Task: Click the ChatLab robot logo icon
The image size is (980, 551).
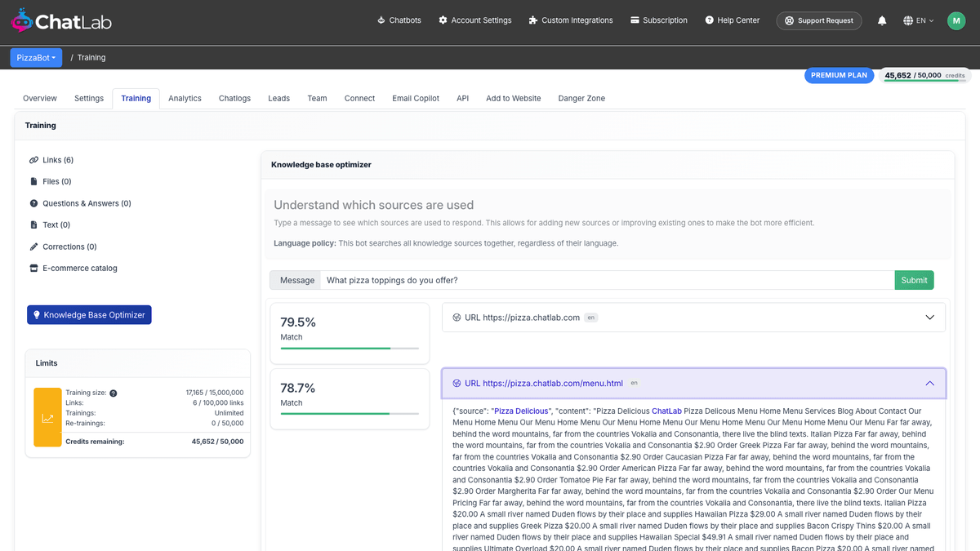Action: point(22,20)
